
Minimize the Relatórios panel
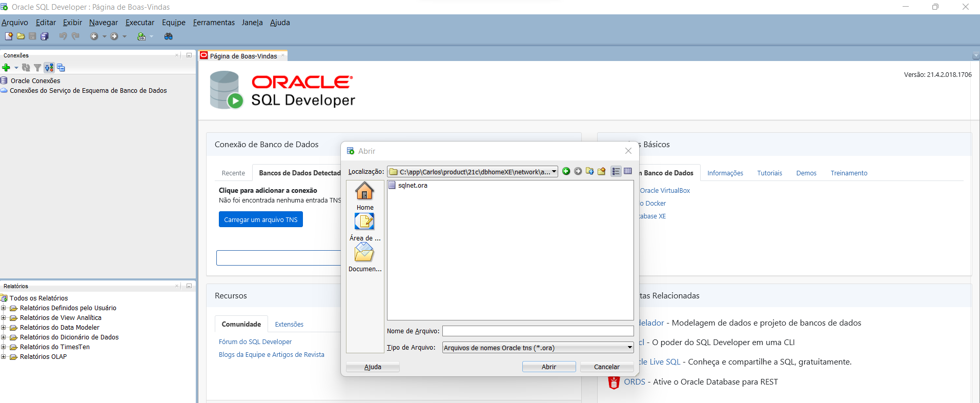click(189, 286)
